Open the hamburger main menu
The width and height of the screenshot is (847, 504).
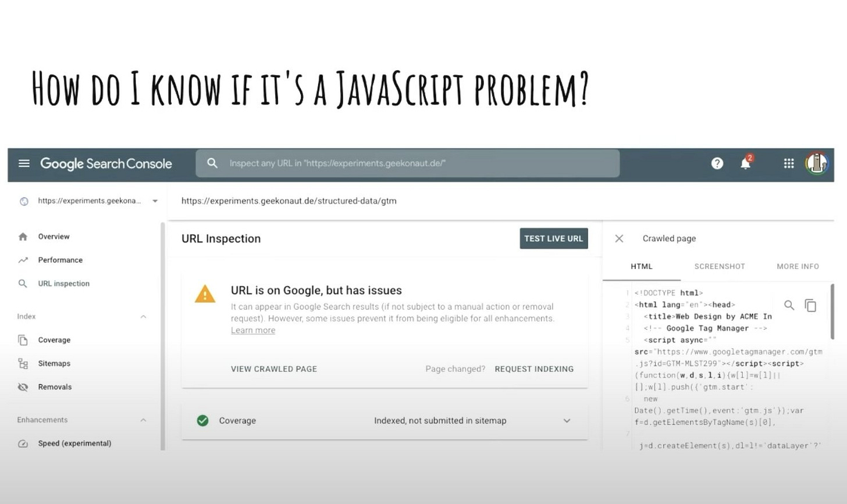[x=24, y=163]
